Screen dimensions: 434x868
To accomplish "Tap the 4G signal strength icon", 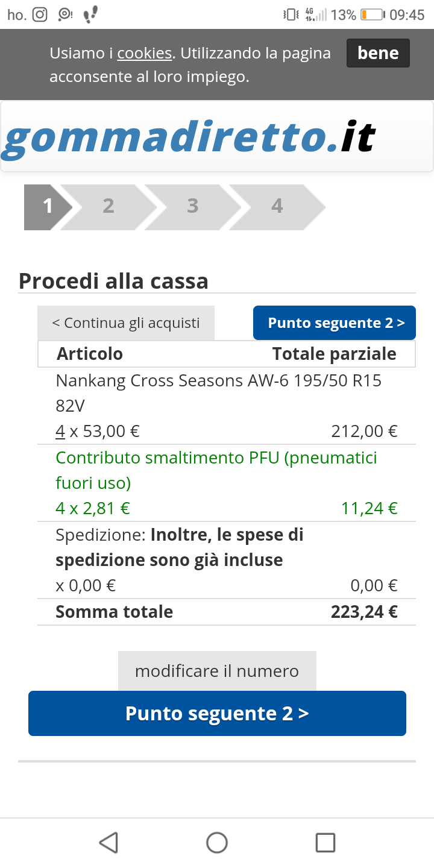I will (x=316, y=14).
